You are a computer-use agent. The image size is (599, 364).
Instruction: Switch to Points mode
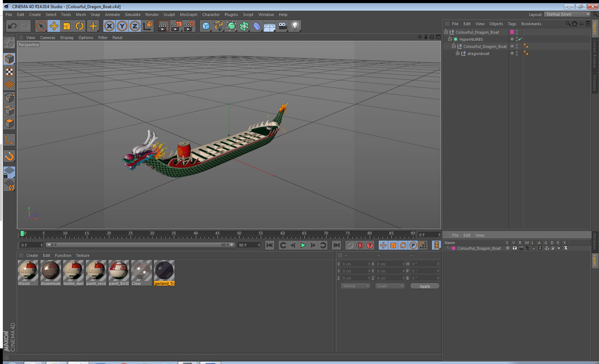(x=9, y=98)
